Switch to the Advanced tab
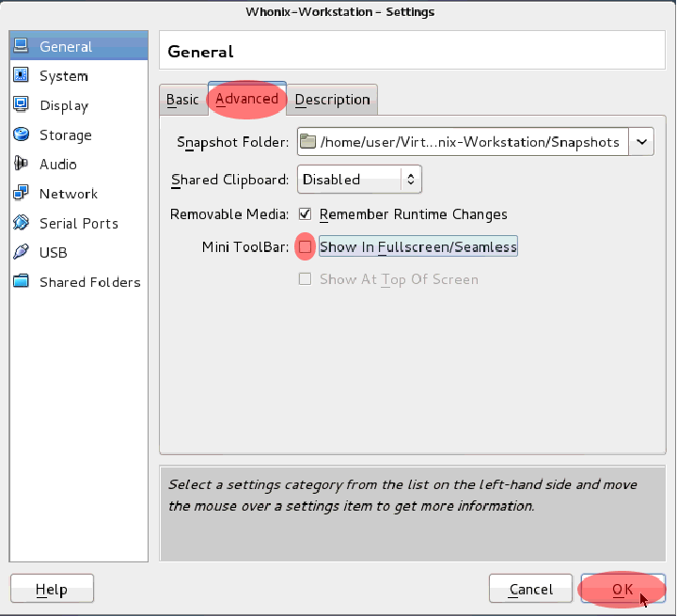The image size is (677, 616). (247, 99)
